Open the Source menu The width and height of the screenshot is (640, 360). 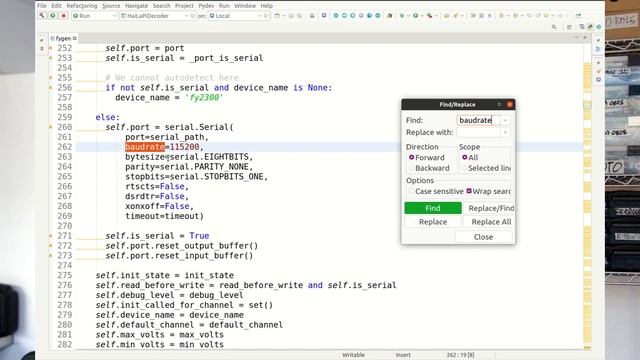[111, 6]
